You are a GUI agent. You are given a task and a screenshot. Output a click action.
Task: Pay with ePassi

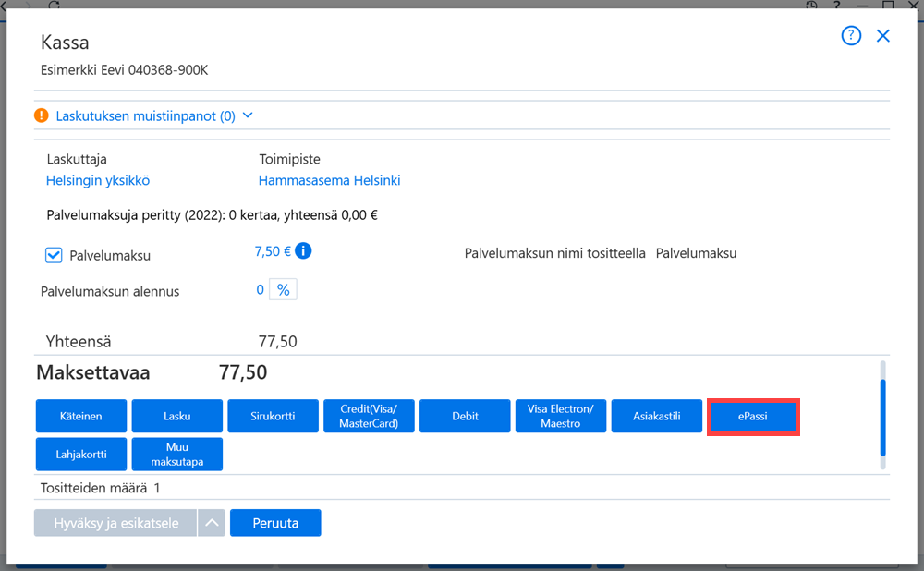point(753,417)
